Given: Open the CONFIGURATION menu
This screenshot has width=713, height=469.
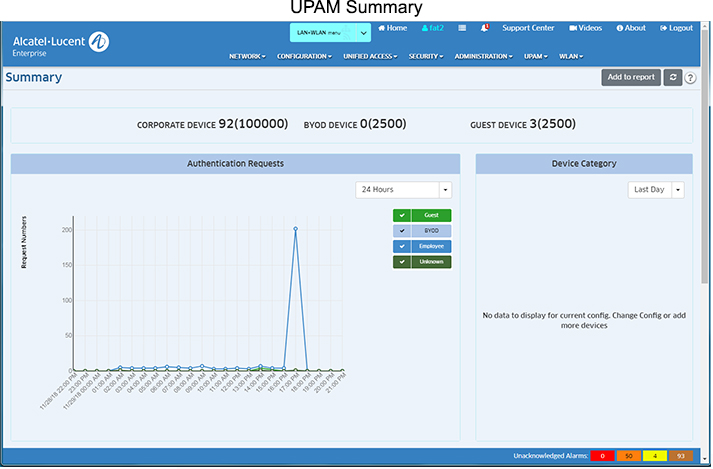Looking at the screenshot, I should (x=304, y=56).
